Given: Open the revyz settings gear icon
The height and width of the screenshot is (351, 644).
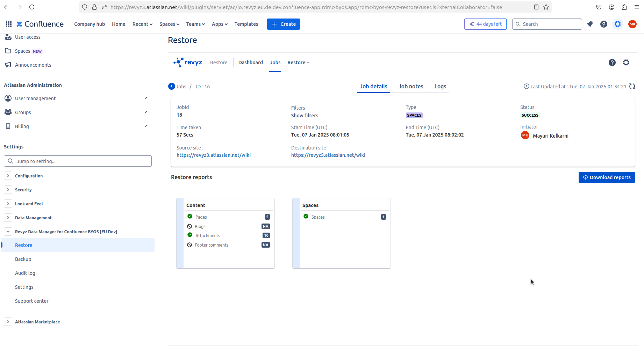Looking at the screenshot, I should [626, 63].
